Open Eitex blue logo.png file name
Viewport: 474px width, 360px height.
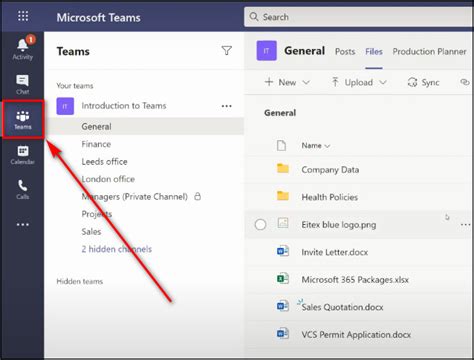[x=339, y=225]
